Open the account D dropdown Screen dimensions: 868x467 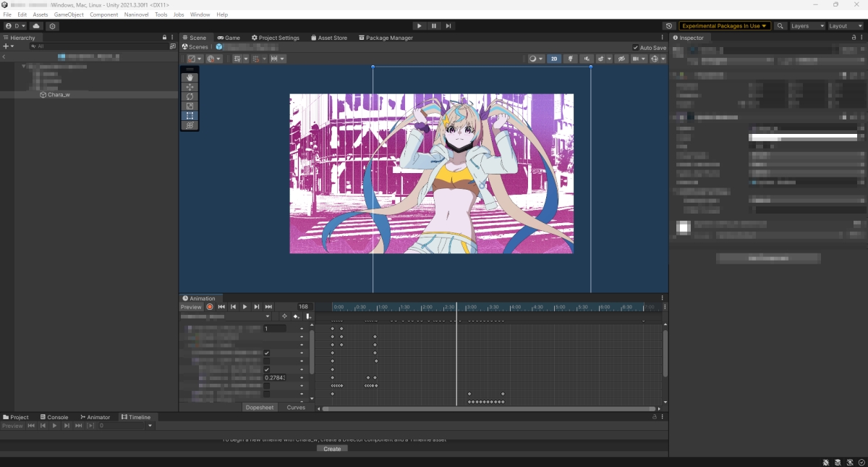tap(15, 26)
